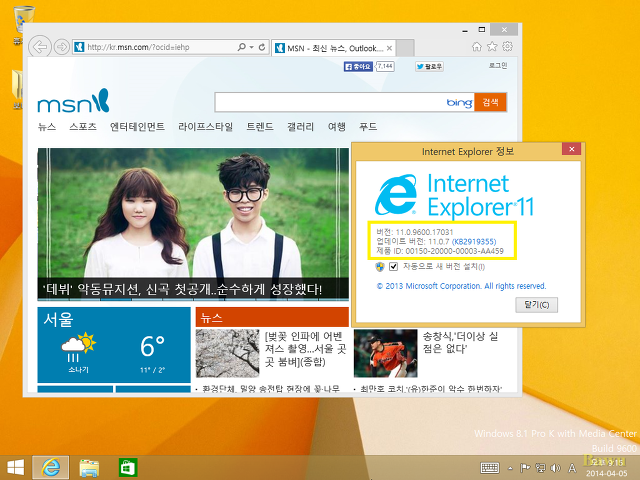Click the Internet Explorer 11 logo
The width and height of the screenshot is (640, 480).
coord(454,196)
